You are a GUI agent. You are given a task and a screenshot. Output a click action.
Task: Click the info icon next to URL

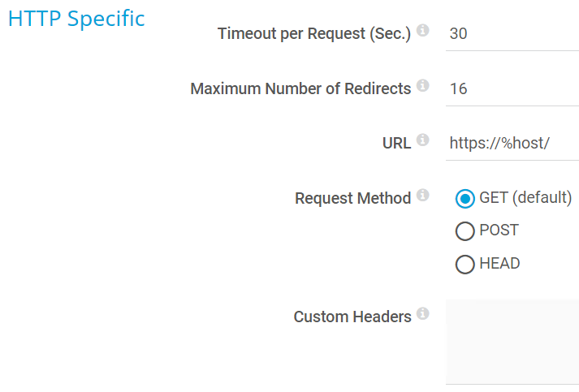click(x=422, y=140)
